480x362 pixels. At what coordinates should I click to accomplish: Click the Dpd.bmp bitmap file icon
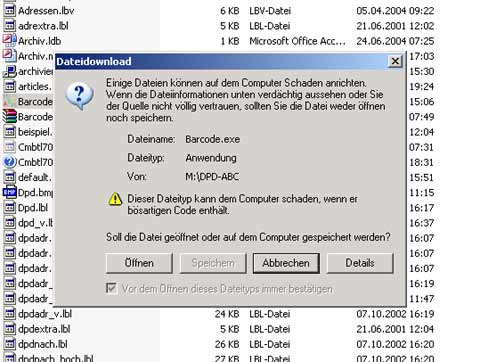point(9,192)
